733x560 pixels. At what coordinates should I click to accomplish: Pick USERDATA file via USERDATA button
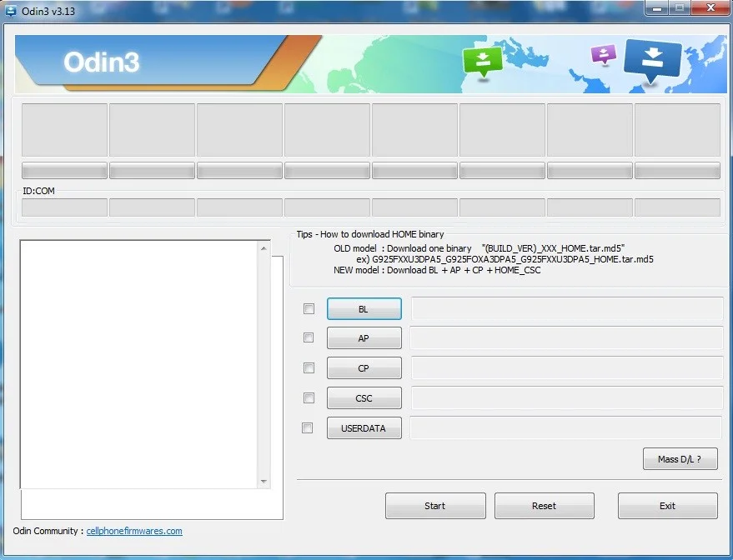364,428
